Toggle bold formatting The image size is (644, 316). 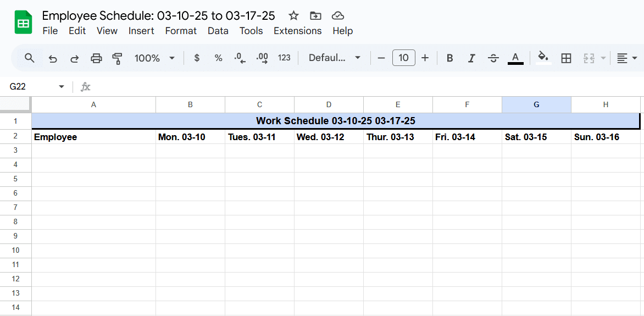coord(449,58)
